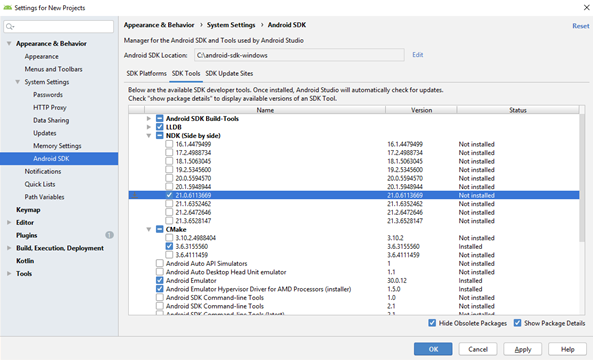The width and height of the screenshot is (593, 360).
Task: Expand the Editor settings section
Action: point(9,222)
